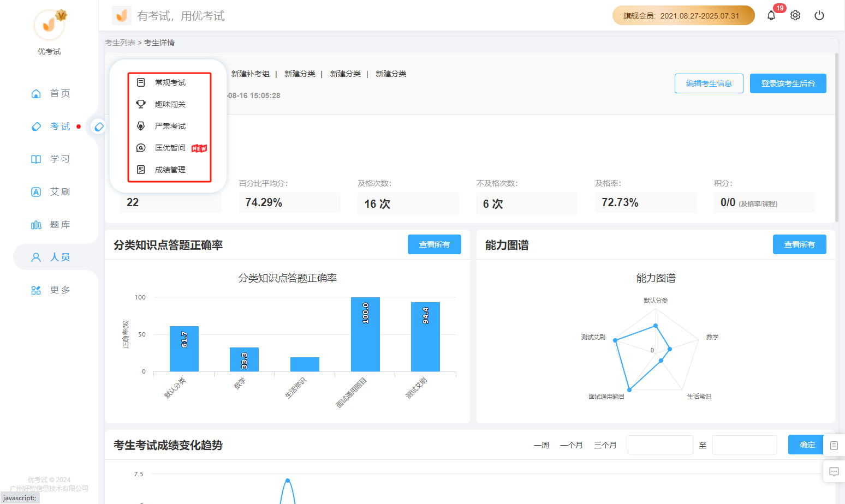This screenshot has width=845, height=504.
Task: Click the power logout icon
Action: point(819,15)
